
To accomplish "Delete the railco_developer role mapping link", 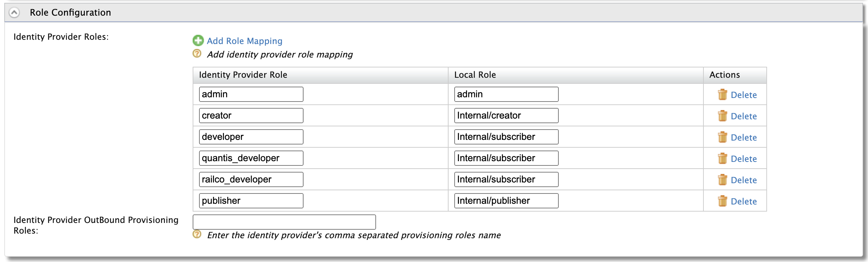I will click(x=744, y=180).
